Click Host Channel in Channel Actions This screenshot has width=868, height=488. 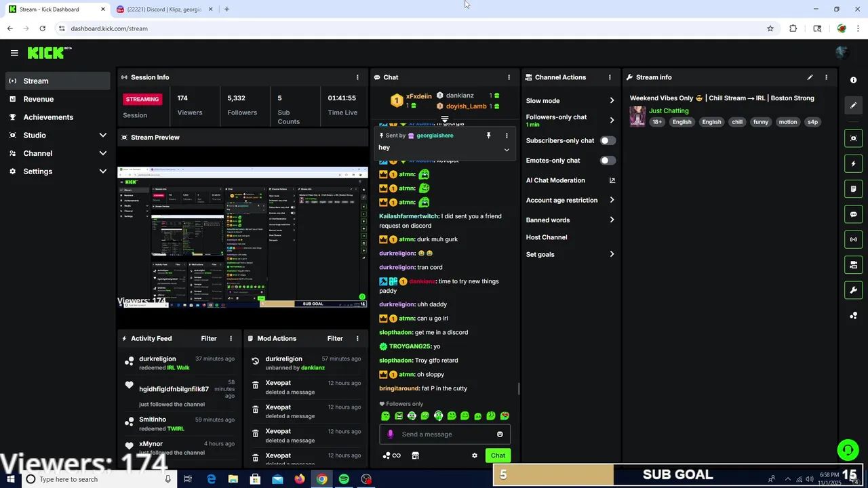(547, 237)
